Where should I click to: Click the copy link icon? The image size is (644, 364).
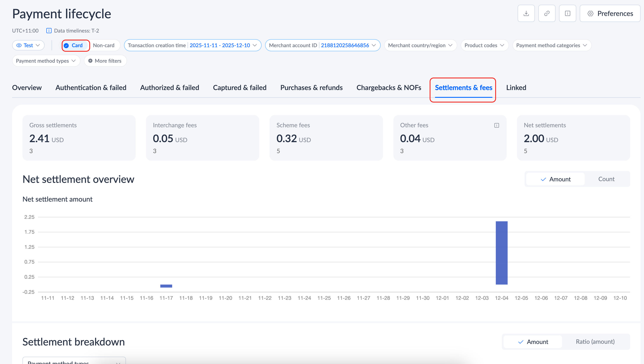[547, 14]
